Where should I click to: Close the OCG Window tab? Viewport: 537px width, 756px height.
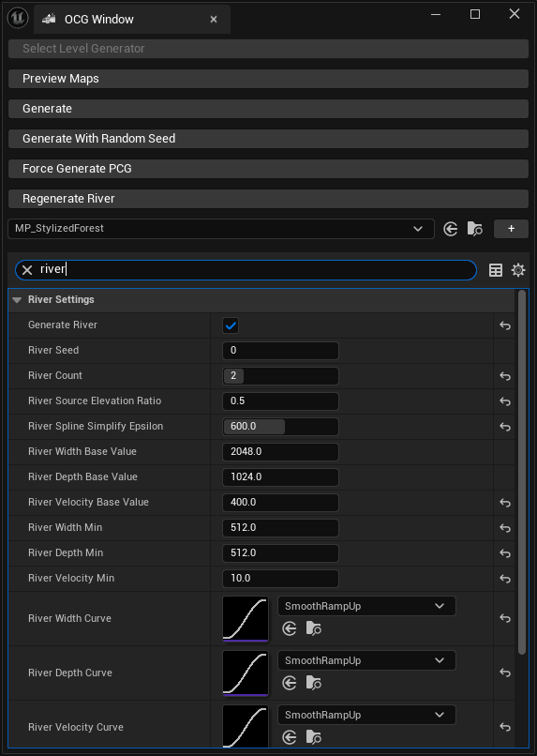coord(214,20)
